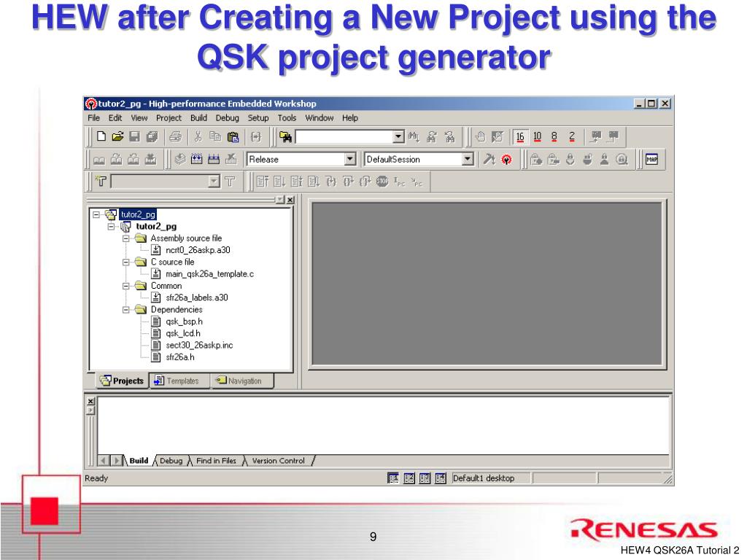Click the Build All icon

tap(214, 159)
